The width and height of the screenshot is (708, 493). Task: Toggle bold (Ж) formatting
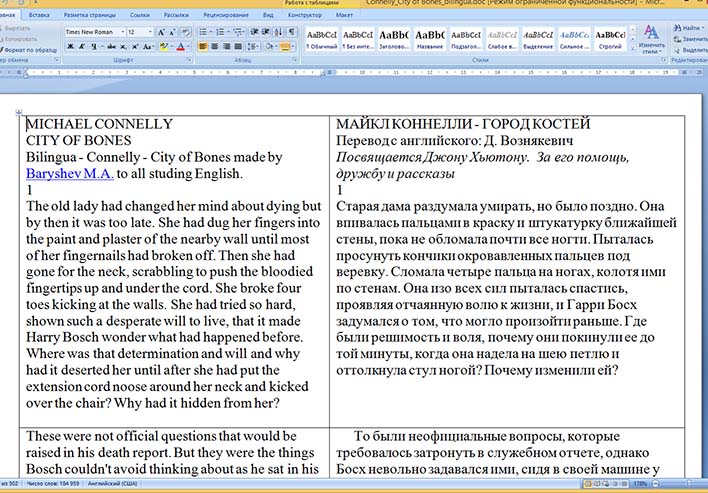coord(70,47)
